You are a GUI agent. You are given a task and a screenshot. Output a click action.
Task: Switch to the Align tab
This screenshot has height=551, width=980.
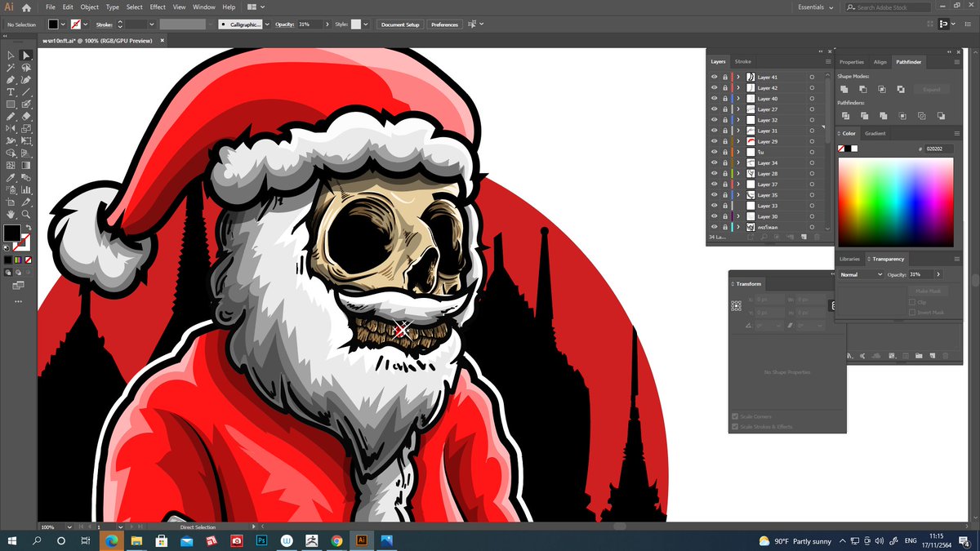[880, 61]
